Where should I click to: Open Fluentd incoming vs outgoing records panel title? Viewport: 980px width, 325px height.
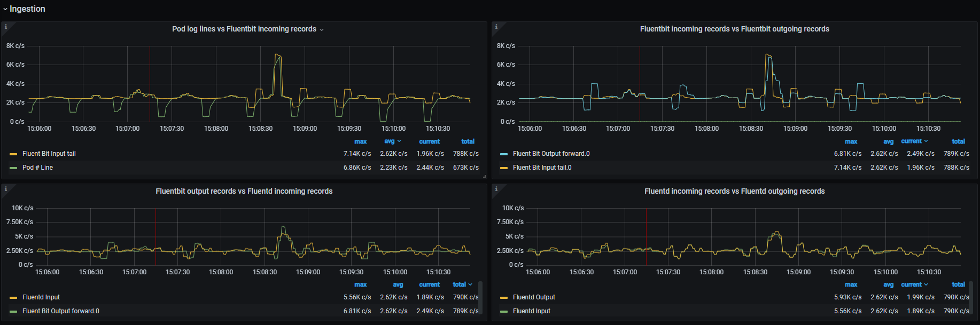[735, 191]
